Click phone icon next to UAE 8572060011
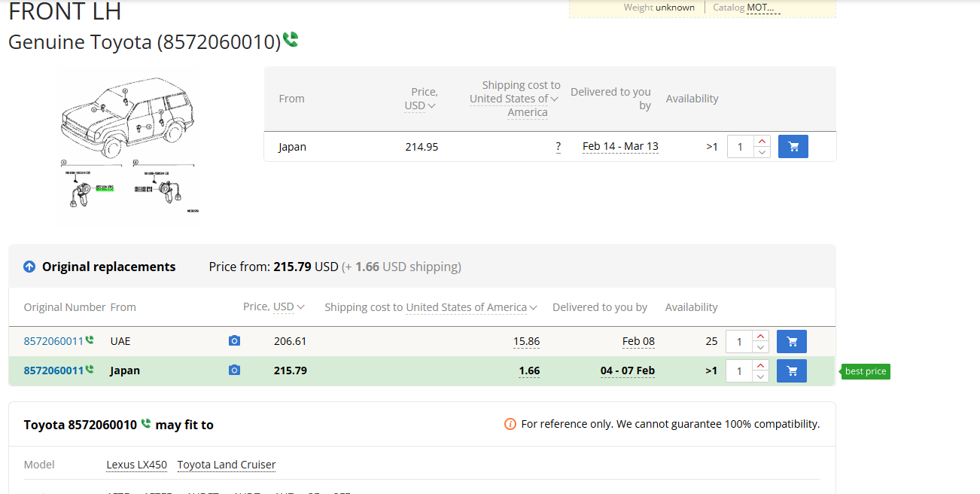This screenshot has width=980, height=494. [90, 340]
